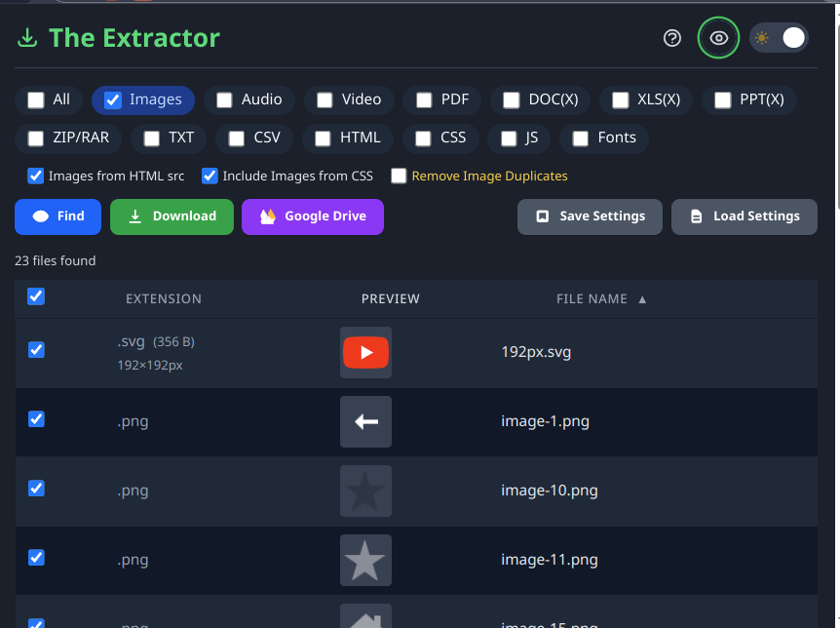Sort by the FILE NAME column arrow
This screenshot has width=840, height=628.
coord(642,299)
